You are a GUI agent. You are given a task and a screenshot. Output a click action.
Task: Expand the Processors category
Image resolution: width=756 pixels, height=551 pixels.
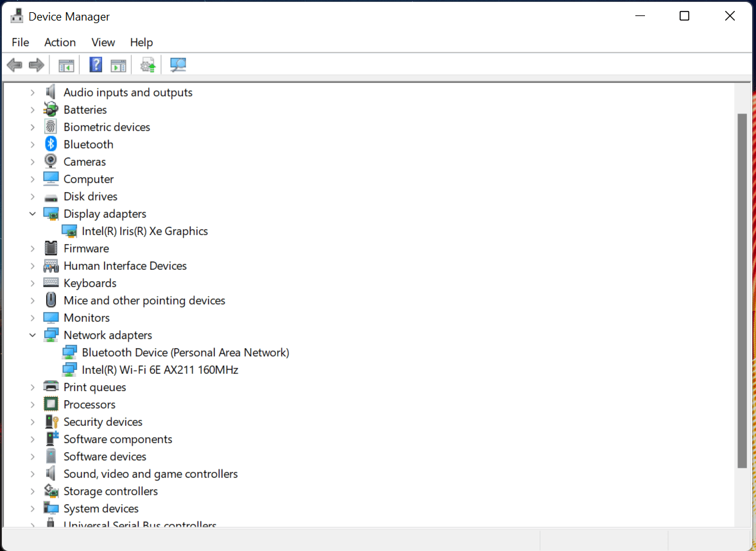pyautogui.click(x=33, y=404)
